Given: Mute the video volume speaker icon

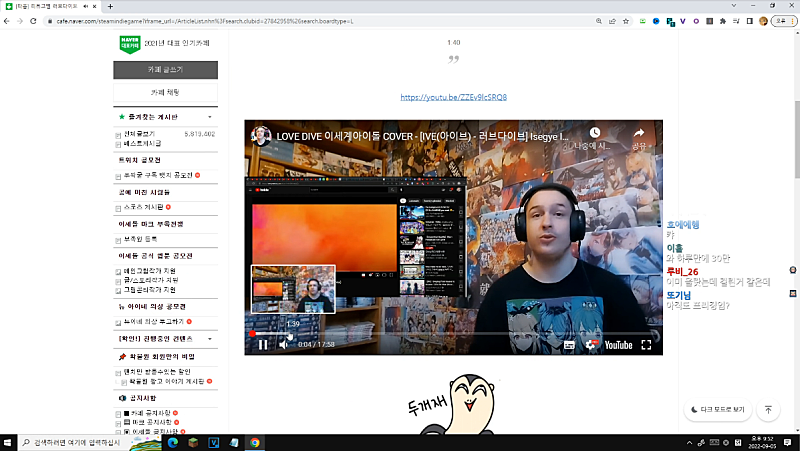Looking at the screenshot, I should click(284, 345).
